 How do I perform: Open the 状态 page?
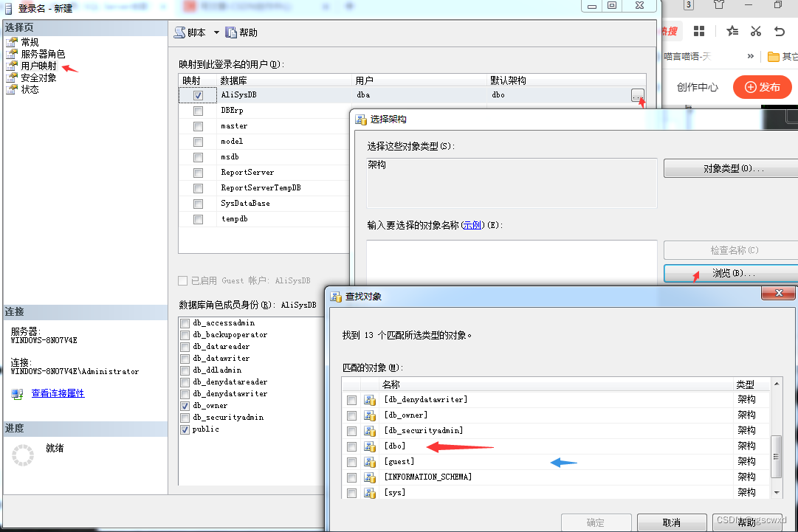point(30,89)
